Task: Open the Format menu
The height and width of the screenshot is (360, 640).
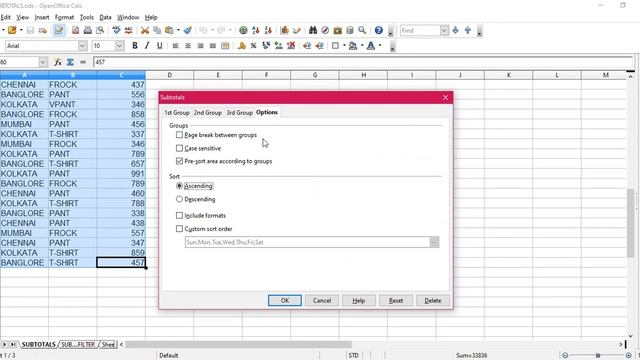Action: point(64,17)
